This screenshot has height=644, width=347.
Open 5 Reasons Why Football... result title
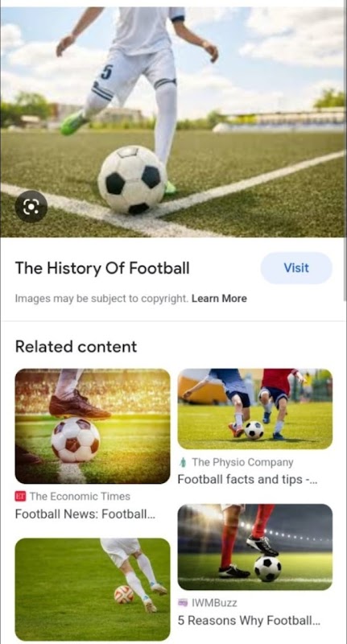pyautogui.click(x=249, y=621)
